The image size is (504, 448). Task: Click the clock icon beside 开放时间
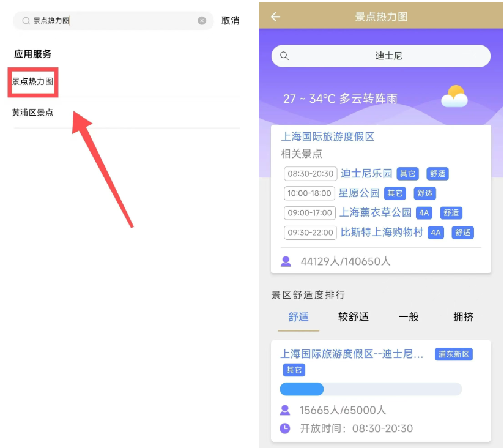(x=285, y=428)
